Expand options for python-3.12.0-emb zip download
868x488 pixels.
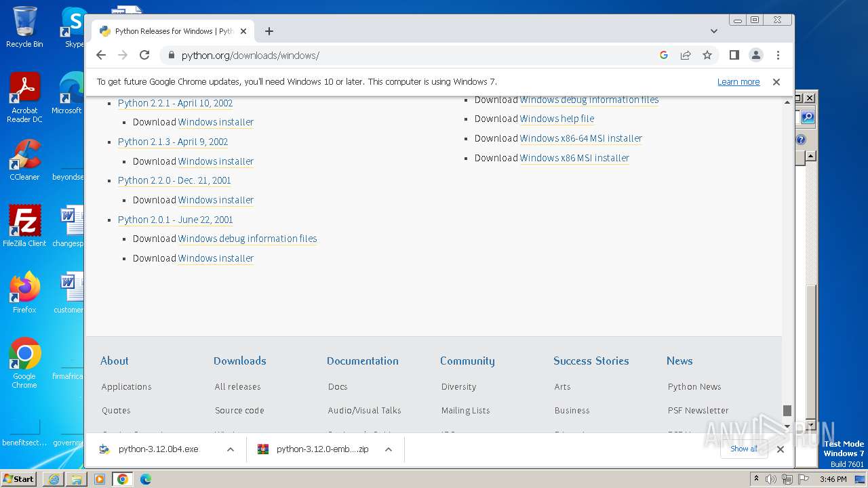coord(389,449)
